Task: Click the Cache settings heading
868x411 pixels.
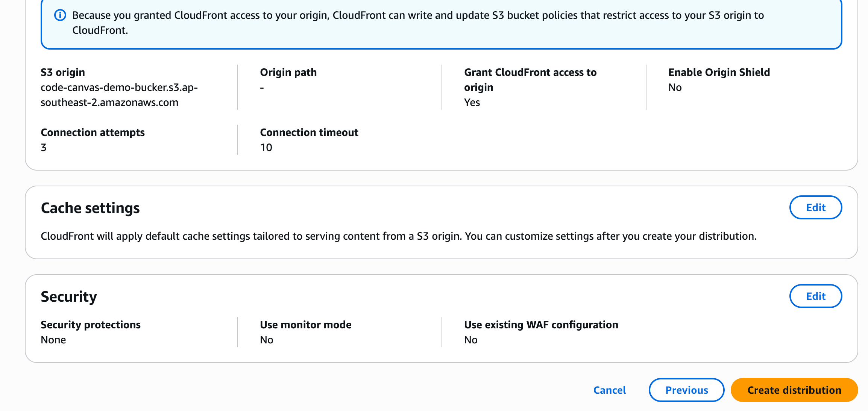Action: (90, 208)
